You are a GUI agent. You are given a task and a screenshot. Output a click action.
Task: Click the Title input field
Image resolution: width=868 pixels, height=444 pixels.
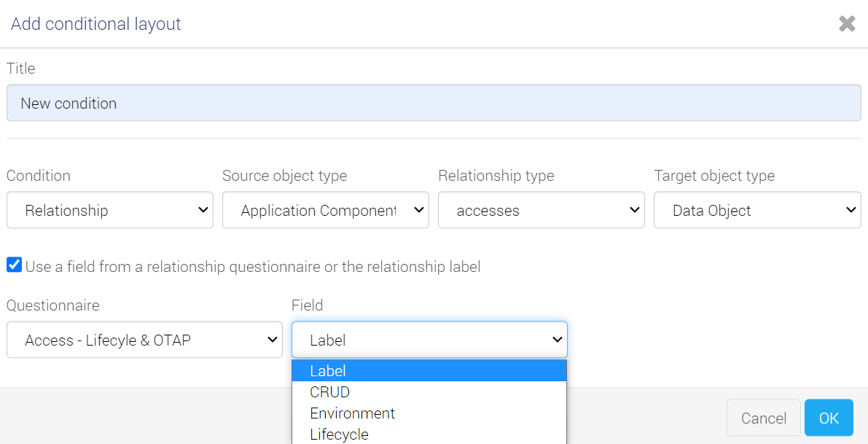tap(434, 103)
